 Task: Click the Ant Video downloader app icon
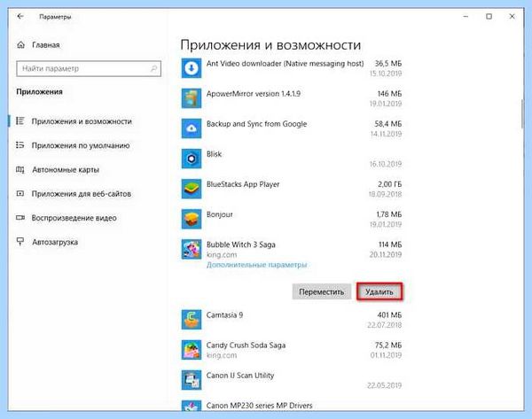tap(192, 68)
